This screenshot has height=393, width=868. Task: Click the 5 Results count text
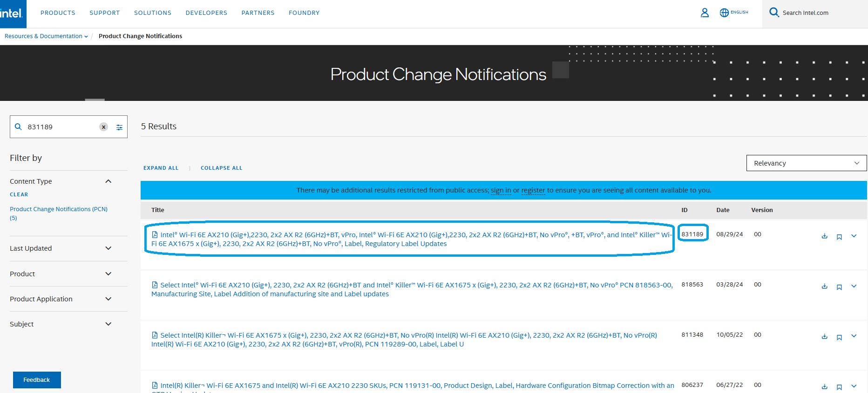(x=159, y=127)
